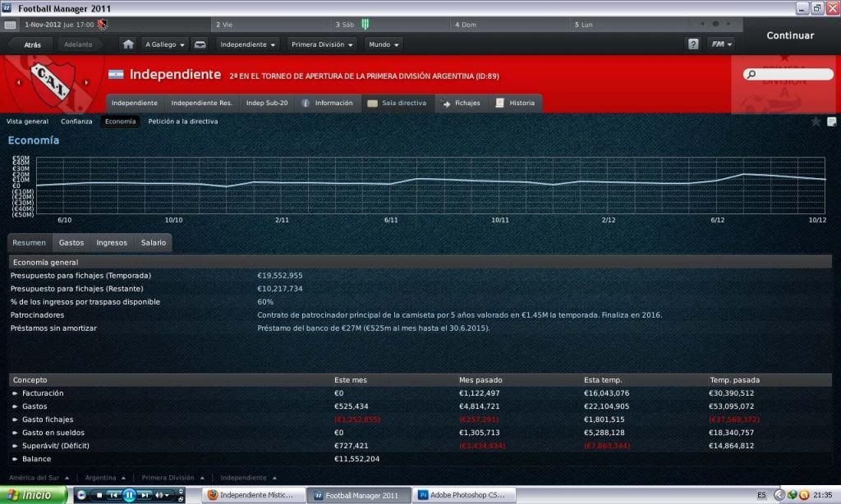Expand the Gasto fichajes row
This screenshot has width=841, height=504.
pyautogui.click(x=15, y=419)
